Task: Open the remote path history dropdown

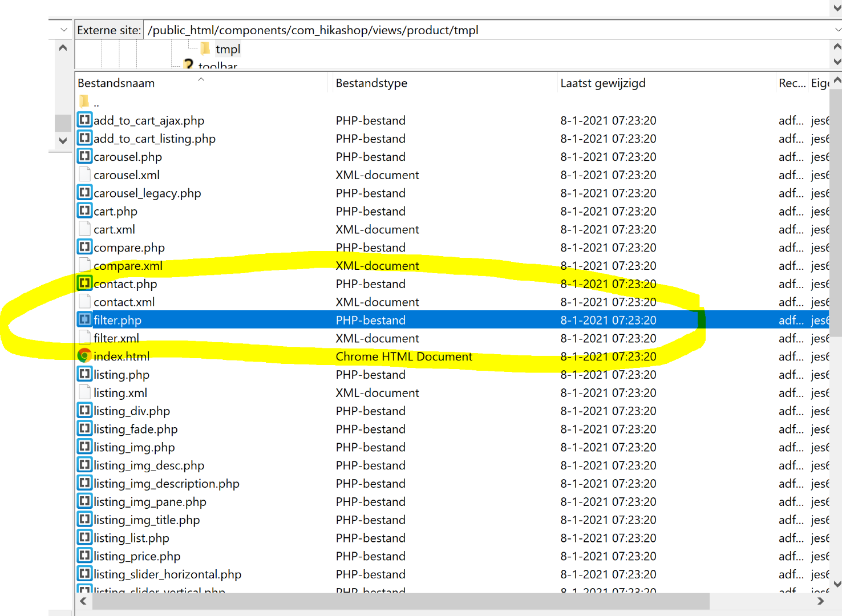Action: (837, 30)
